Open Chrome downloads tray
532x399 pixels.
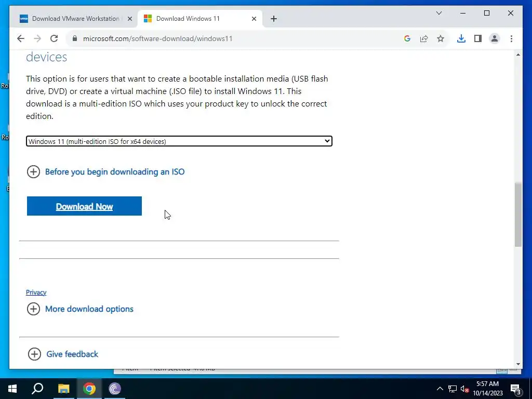(461, 38)
